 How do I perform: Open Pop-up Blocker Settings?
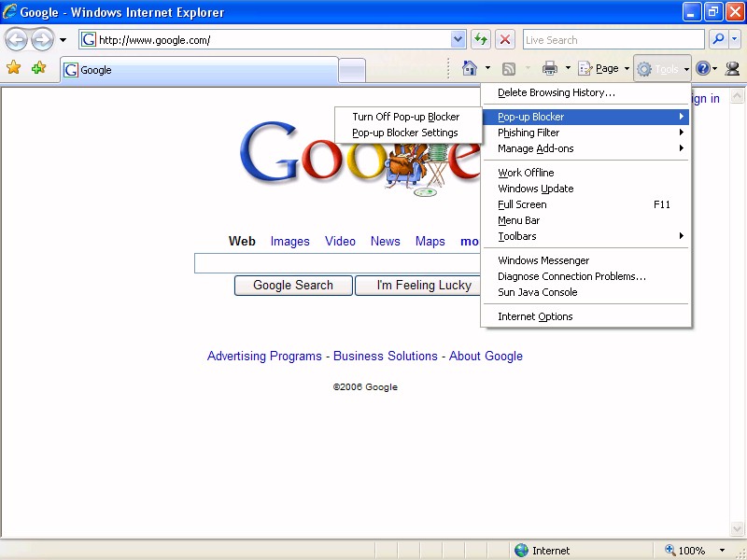[x=408, y=133]
